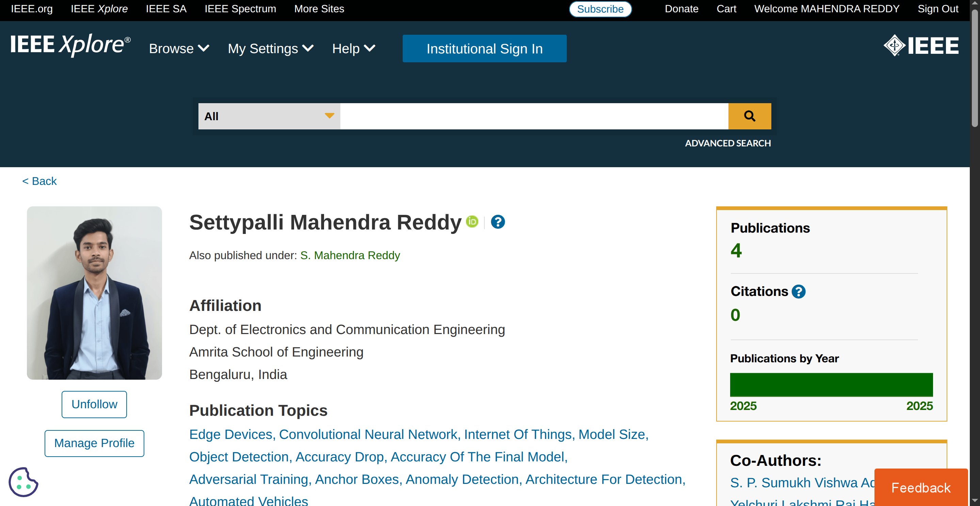Open the More Sites top menu item
The height and width of the screenshot is (506, 980).
point(319,9)
